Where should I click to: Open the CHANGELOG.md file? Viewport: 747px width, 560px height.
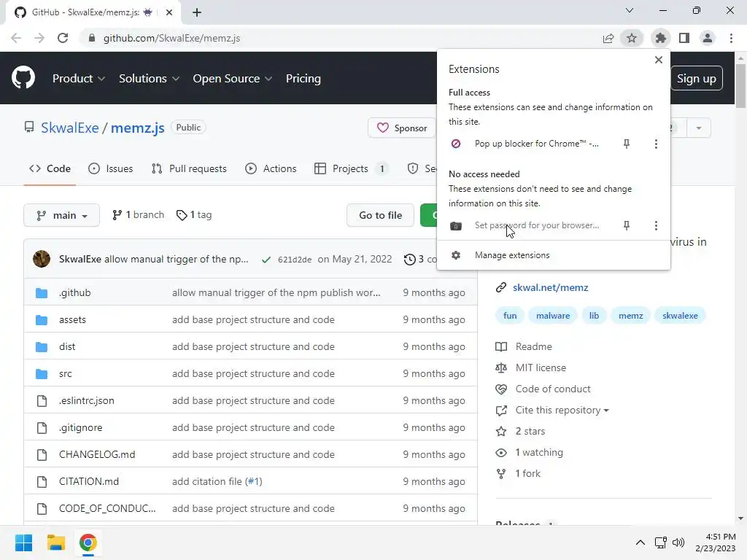[x=97, y=455]
